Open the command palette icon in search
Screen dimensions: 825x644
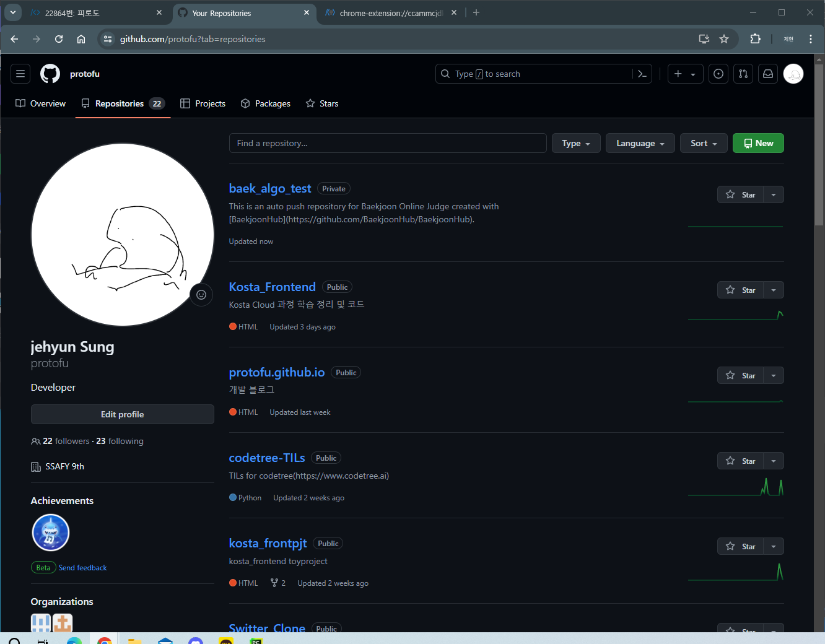tap(642, 74)
